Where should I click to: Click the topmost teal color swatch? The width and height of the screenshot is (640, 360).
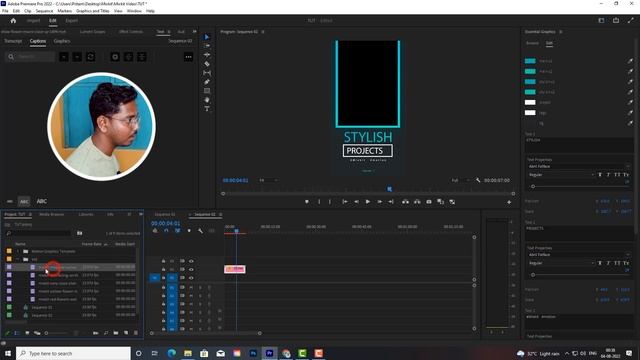pos(530,61)
